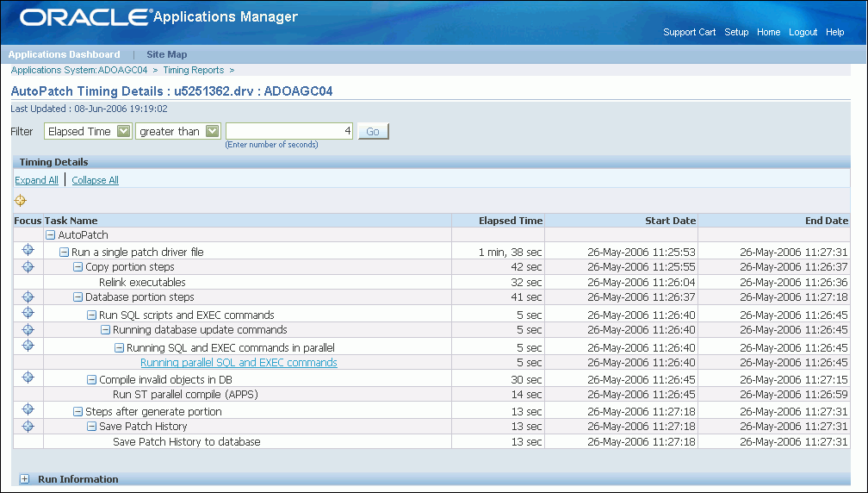Click the focus icon above the table header
This screenshot has height=493, width=868.
[21, 201]
